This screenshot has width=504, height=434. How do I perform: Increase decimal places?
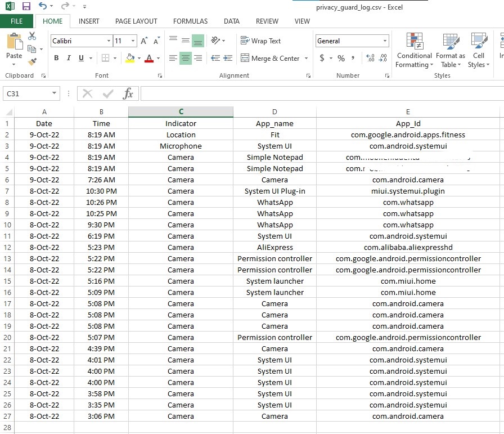pos(370,58)
